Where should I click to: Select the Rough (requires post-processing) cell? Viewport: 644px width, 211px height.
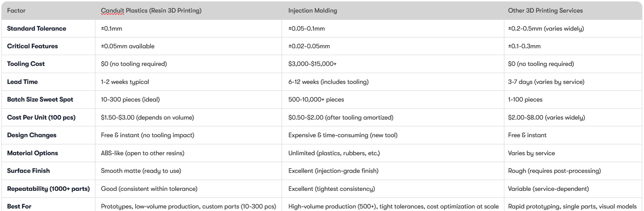554,171
